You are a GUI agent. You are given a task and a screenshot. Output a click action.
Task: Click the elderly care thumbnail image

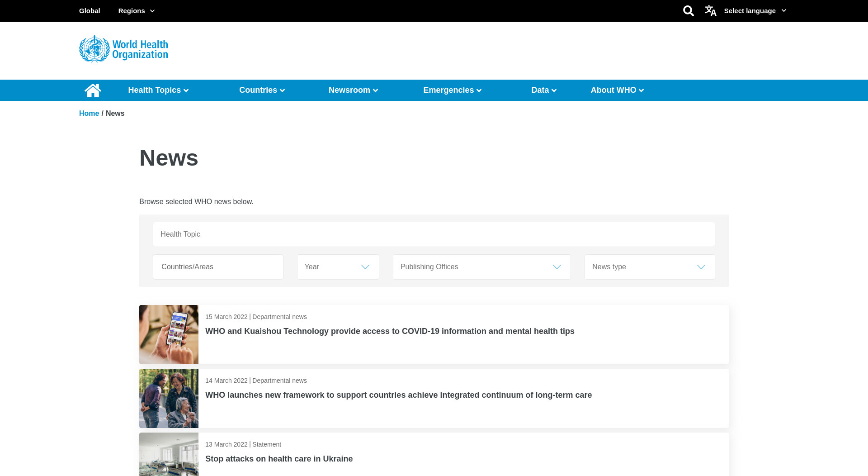tap(169, 398)
